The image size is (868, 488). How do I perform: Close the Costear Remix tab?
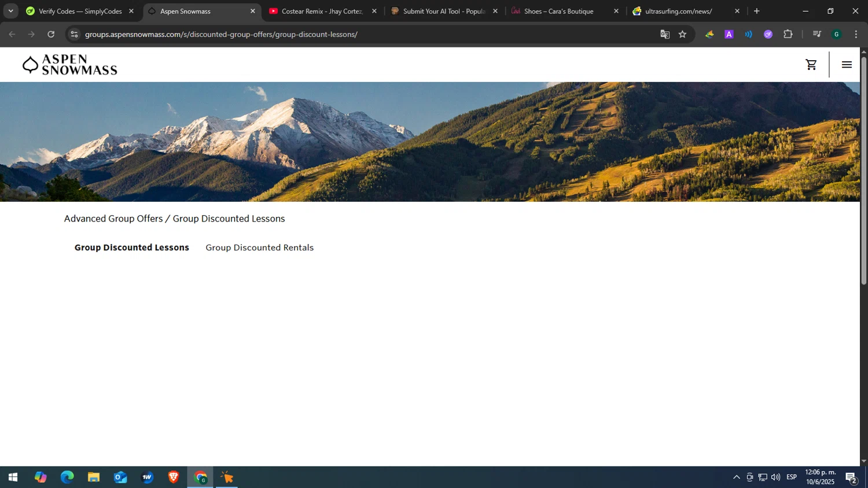tap(374, 11)
